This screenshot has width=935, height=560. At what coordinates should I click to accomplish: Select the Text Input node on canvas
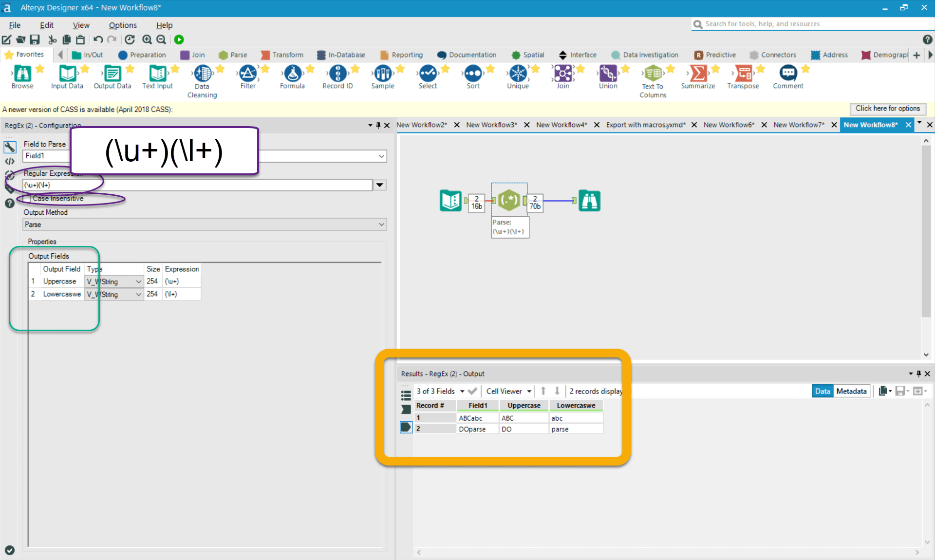(x=450, y=200)
